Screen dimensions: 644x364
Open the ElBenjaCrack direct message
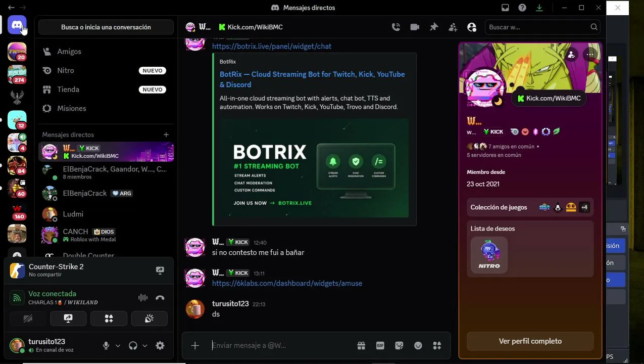[106, 193]
